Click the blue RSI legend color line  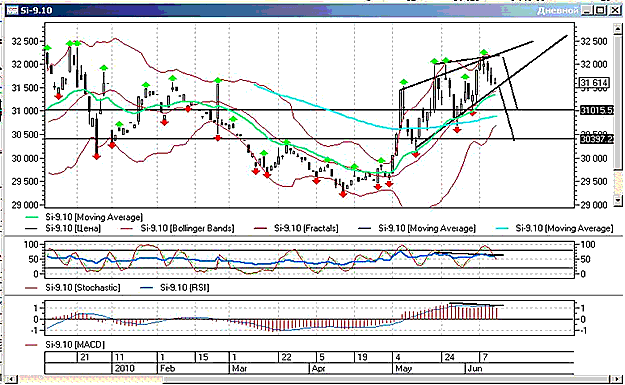[x=148, y=288]
